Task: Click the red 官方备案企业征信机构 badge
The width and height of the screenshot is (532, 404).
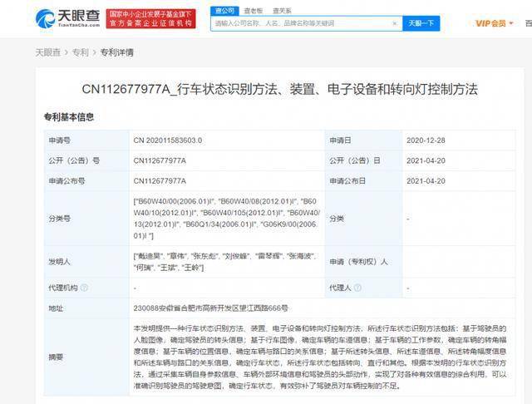Action: [150, 18]
